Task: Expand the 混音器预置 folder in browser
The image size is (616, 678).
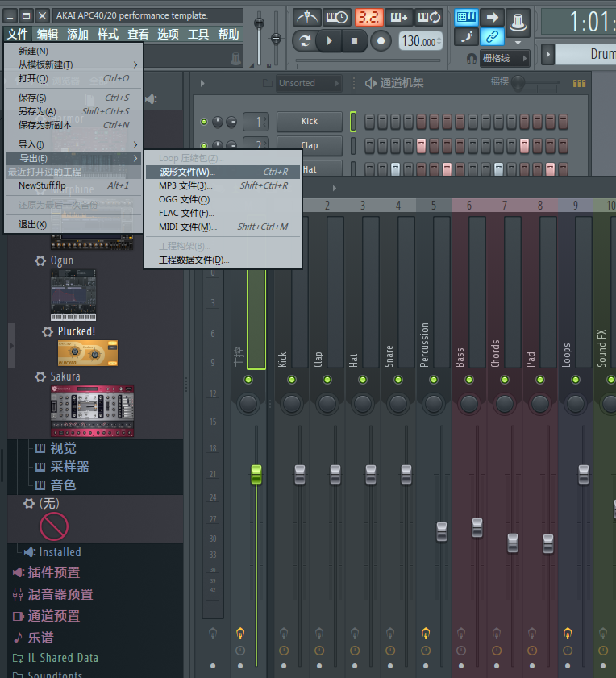Action: [x=60, y=594]
